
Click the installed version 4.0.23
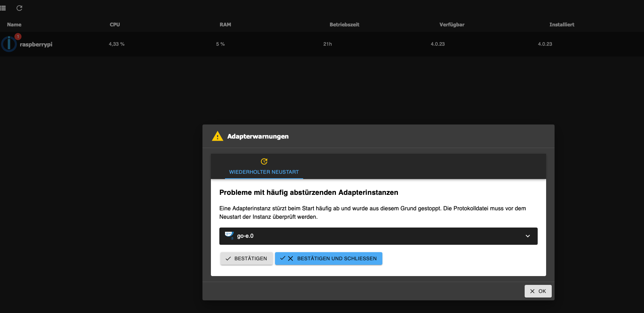(545, 44)
